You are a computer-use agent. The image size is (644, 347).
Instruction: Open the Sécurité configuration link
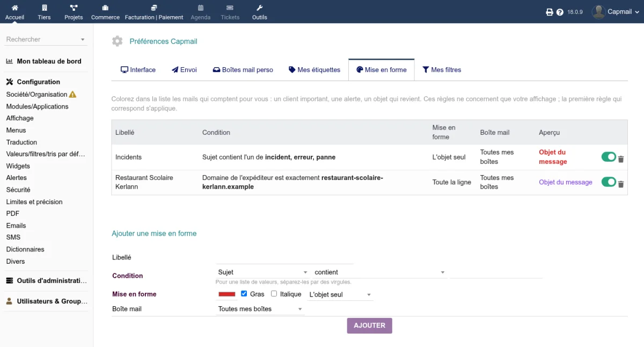pyautogui.click(x=18, y=190)
